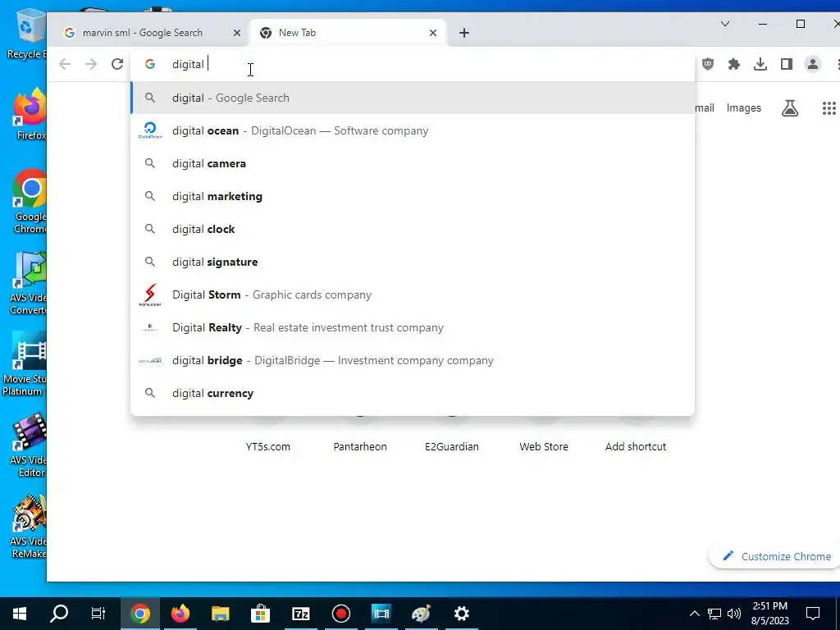
Task: Open the notification center icon
Action: [813, 614]
